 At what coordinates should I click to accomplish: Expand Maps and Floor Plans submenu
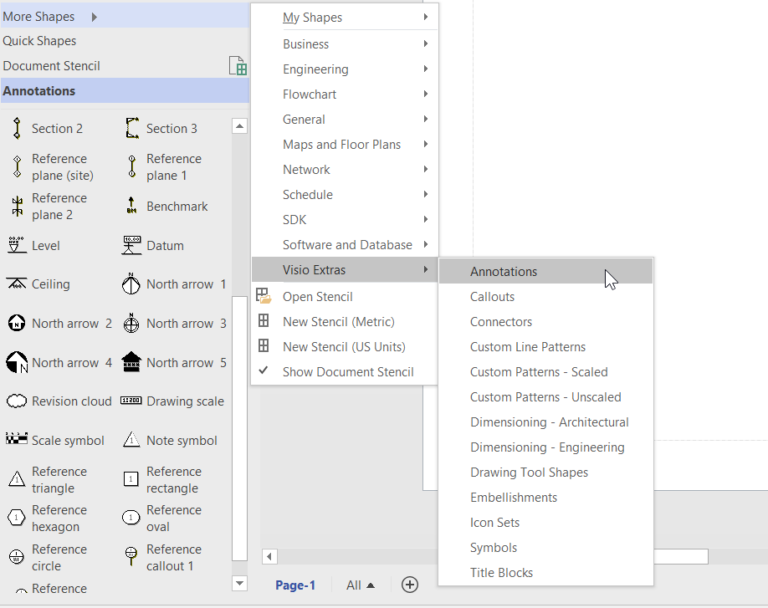[345, 145]
